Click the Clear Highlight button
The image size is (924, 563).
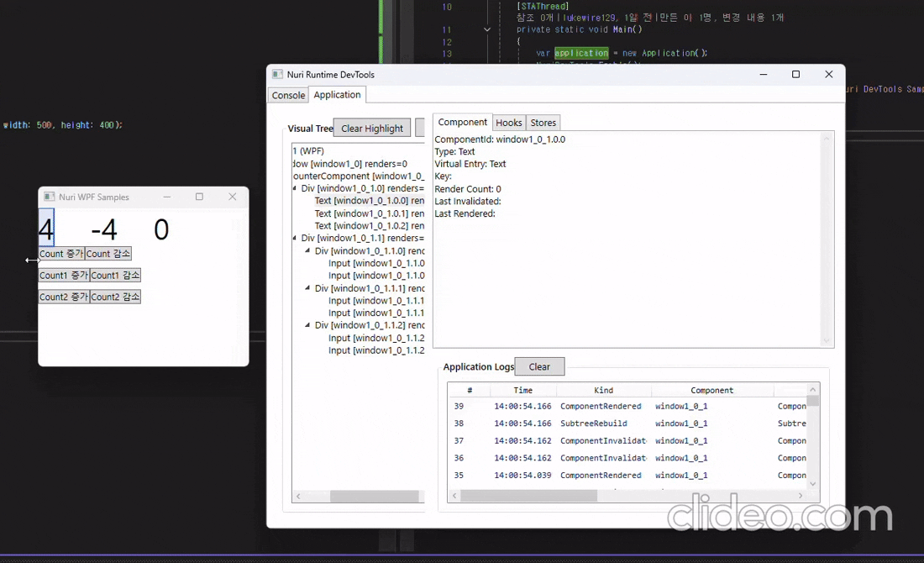[x=372, y=128]
